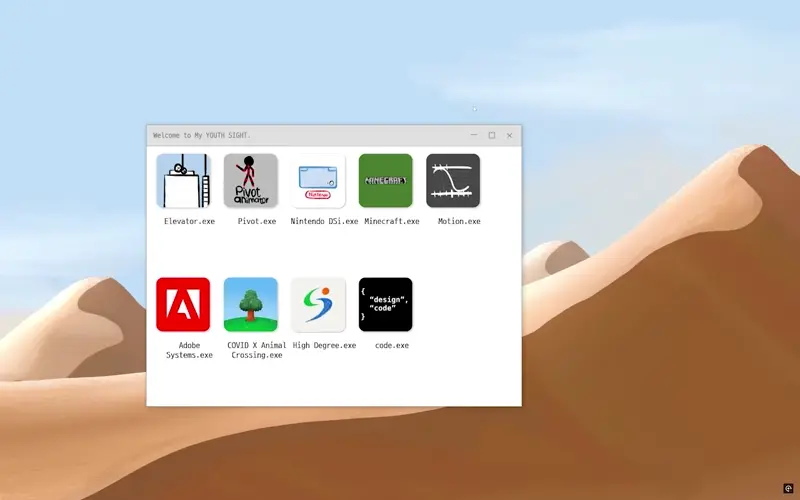Open the Elevator.exe icon

[183, 181]
